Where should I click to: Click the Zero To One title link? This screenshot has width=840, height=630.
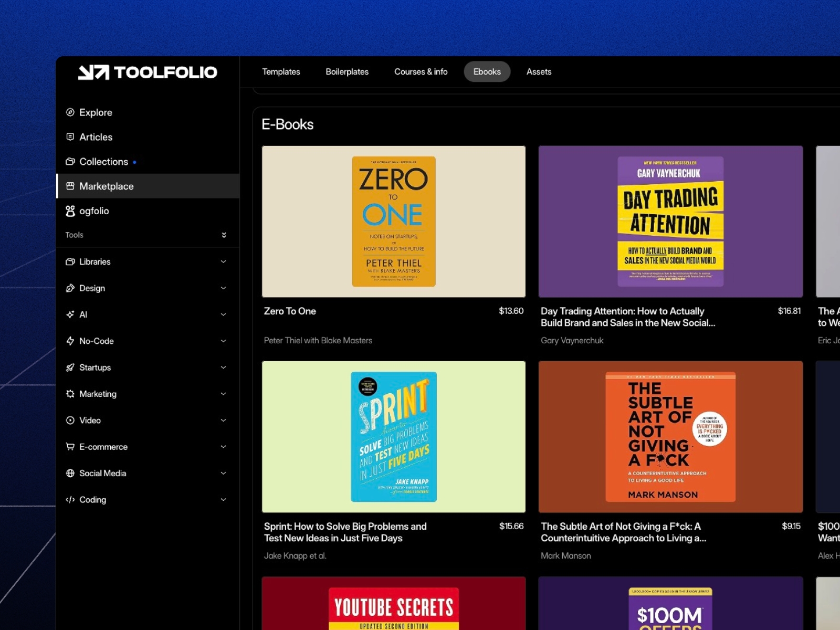290,311
